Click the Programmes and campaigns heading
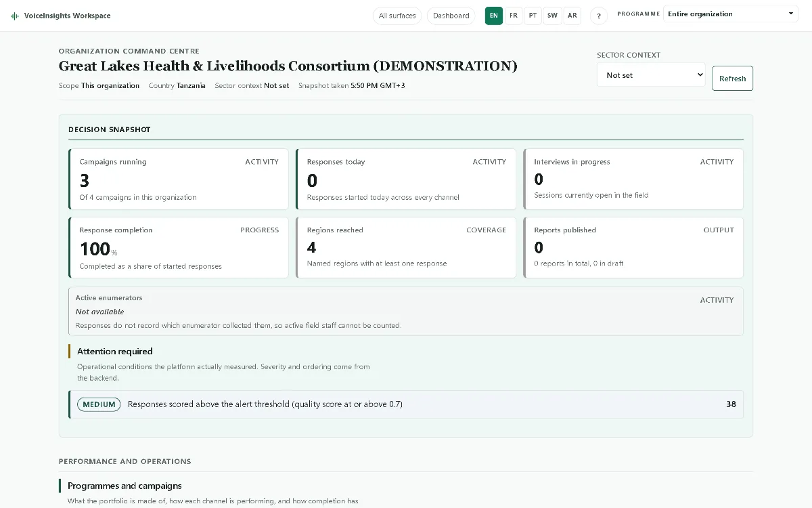The image size is (812, 508). 125,486
